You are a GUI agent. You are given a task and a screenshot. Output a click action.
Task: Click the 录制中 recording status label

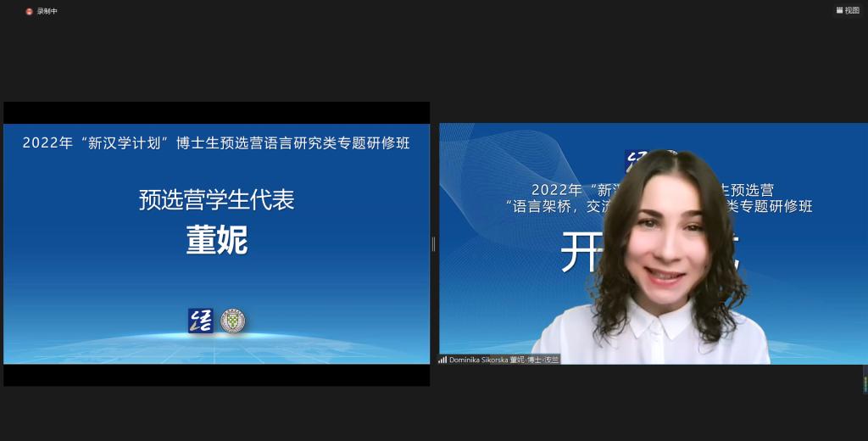tap(47, 11)
